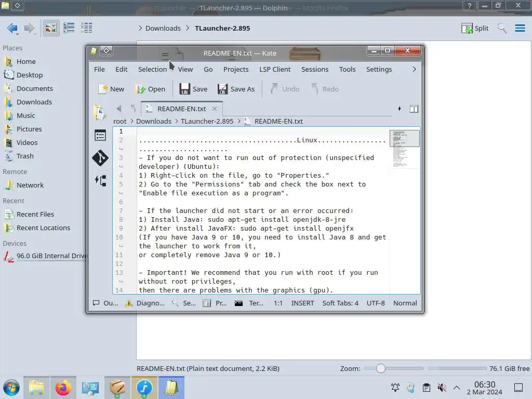Open Kate's quick open lightning icon

click(400, 109)
